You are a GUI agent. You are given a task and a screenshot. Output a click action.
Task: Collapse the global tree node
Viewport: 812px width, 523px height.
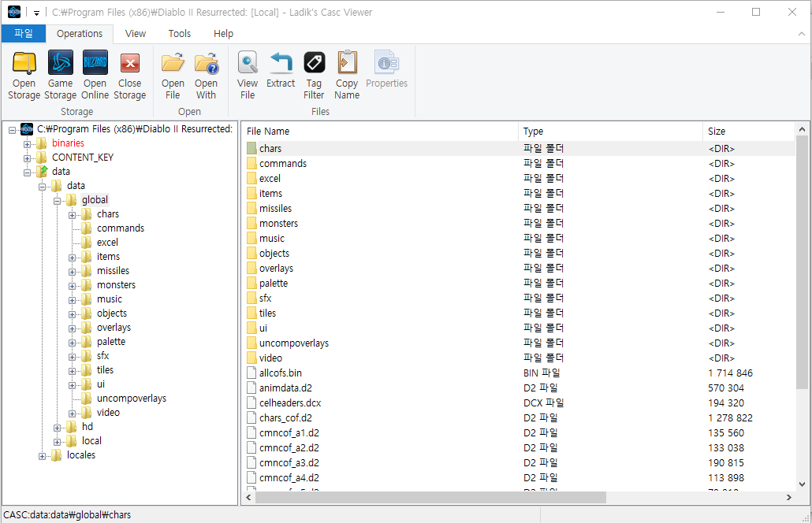point(57,201)
